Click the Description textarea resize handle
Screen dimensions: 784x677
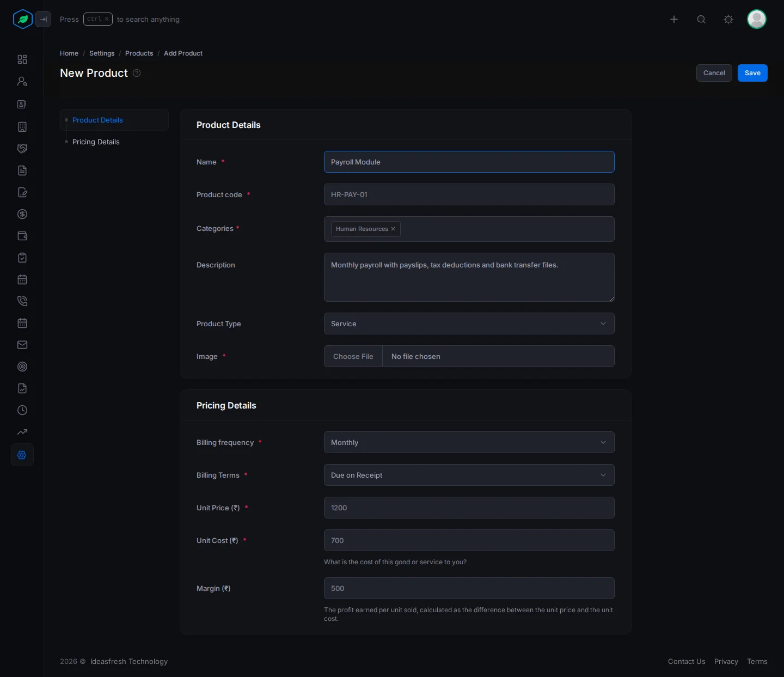[x=611, y=298]
